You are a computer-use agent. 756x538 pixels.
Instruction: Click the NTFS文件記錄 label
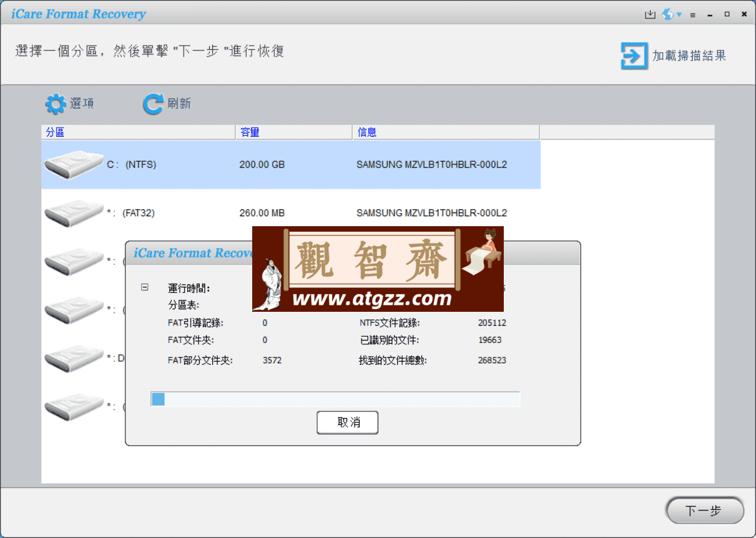pyautogui.click(x=390, y=323)
